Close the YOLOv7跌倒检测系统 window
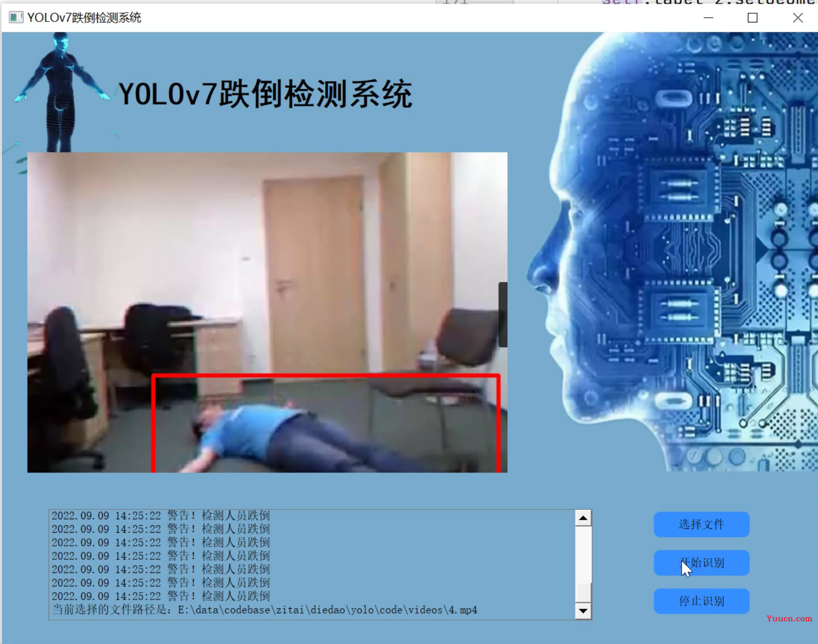The image size is (818, 644). (797, 18)
